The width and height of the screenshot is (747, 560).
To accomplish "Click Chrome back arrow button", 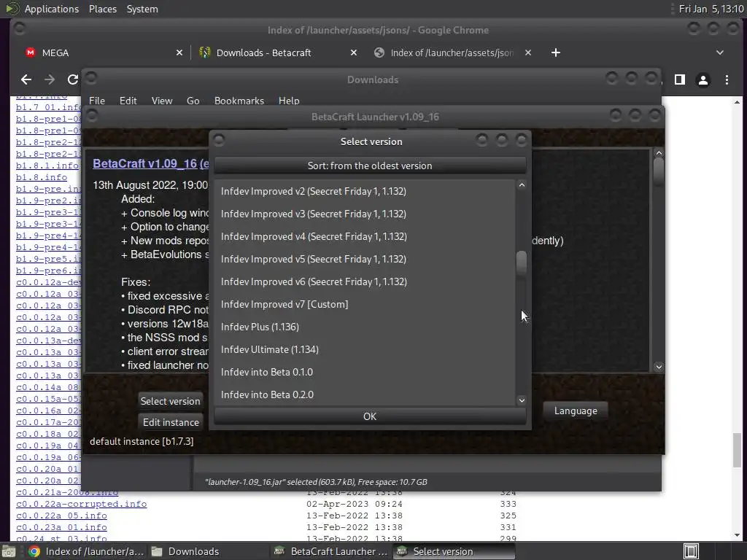I will coord(26,79).
